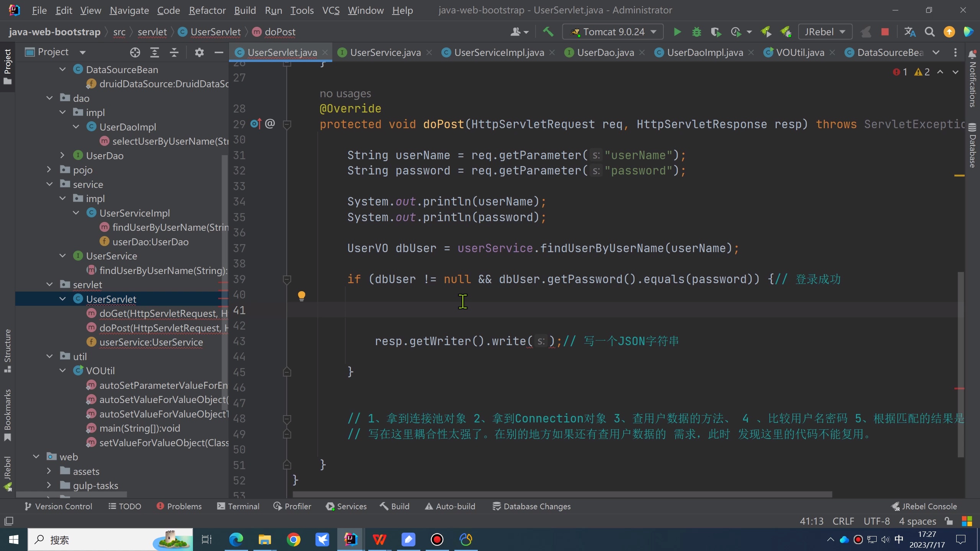Open the Tomcat 9.0.24 run configuration dropdown
Image resolution: width=980 pixels, height=551 pixels.
(x=612, y=32)
